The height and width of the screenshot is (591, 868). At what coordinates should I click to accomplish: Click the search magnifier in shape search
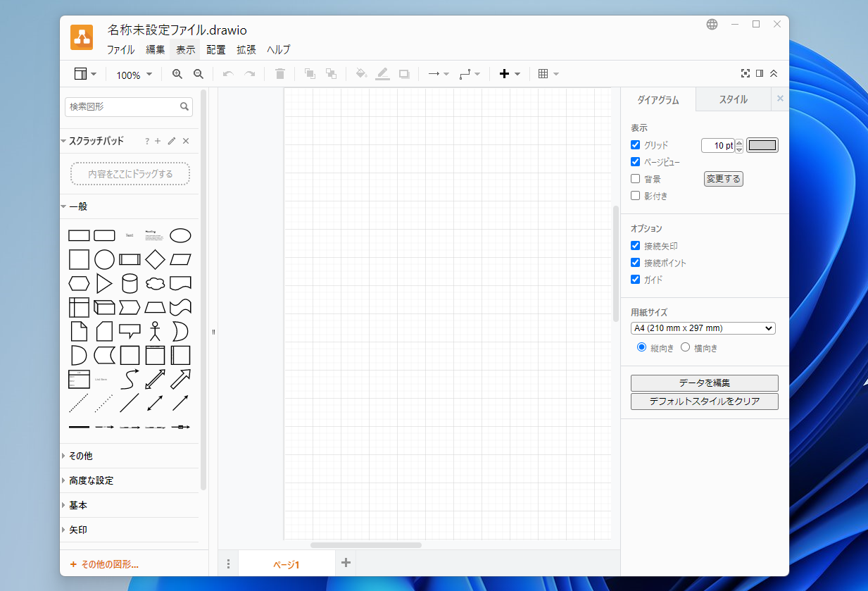(x=184, y=107)
